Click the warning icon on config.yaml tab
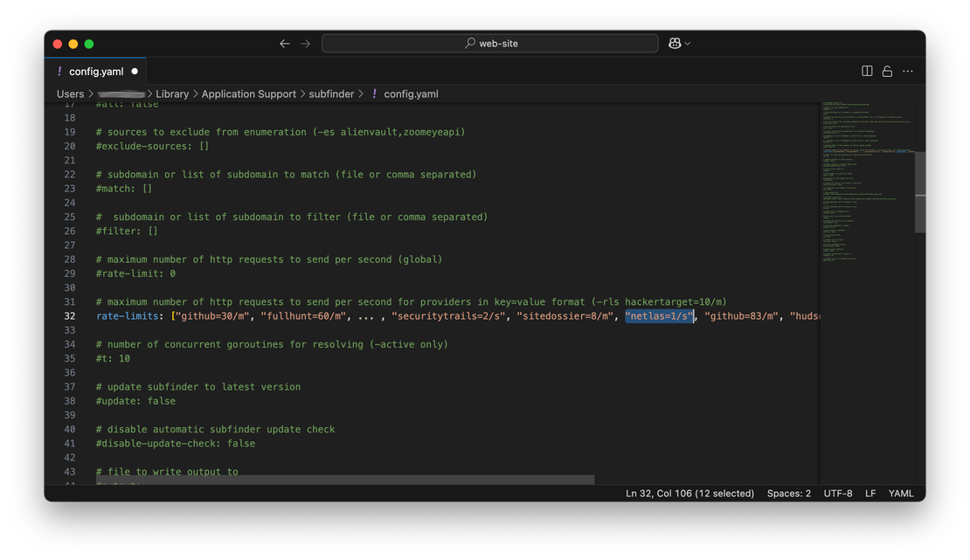The image size is (970, 560). point(59,71)
